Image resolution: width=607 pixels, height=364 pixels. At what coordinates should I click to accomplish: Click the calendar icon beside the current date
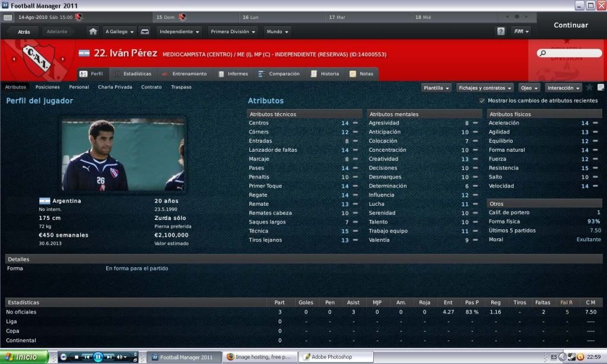(8, 17)
